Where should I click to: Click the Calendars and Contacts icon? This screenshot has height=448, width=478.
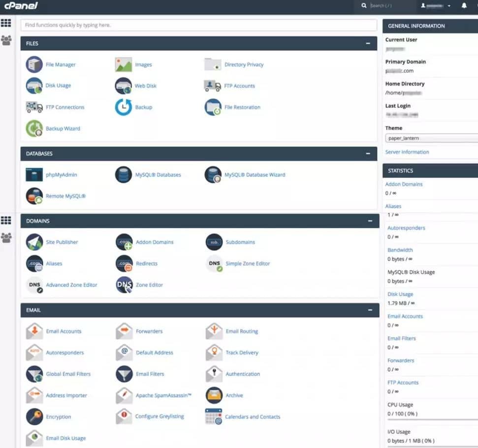pyautogui.click(x=213, y=417)
